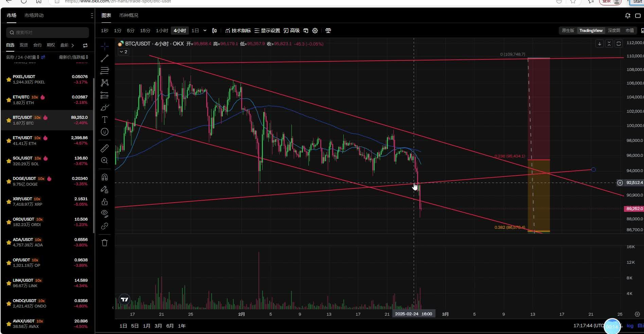Select the 1秒 timeframe
This screenshot has width=644, height=334.
coord(105,31)
